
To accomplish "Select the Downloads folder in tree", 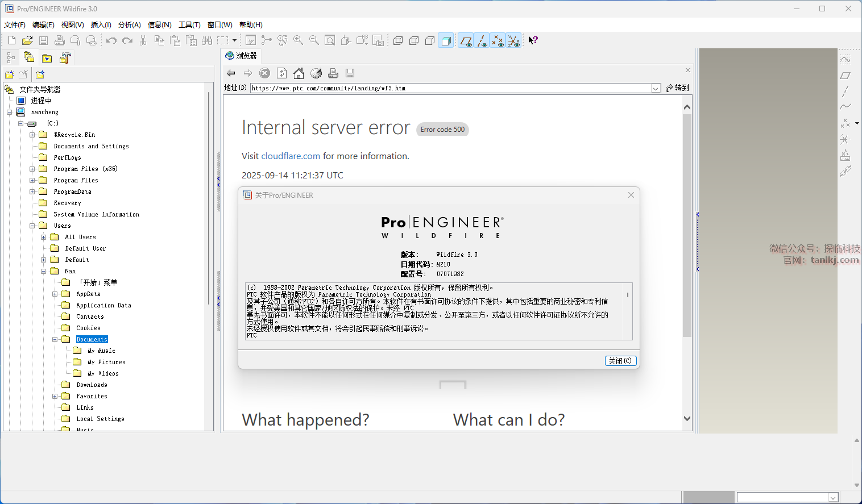I will [x=92, y=385].
